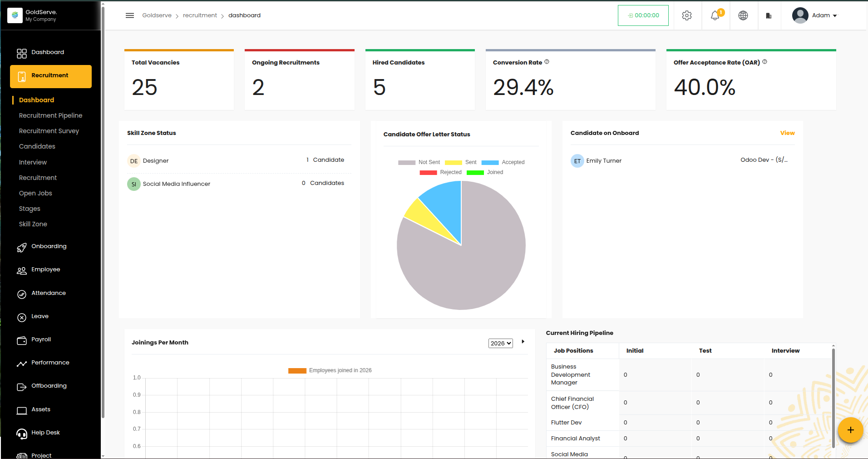868x459 pixels.
Task: Toggle Sent legend item in pie chart
Action: tap(461, 162)
